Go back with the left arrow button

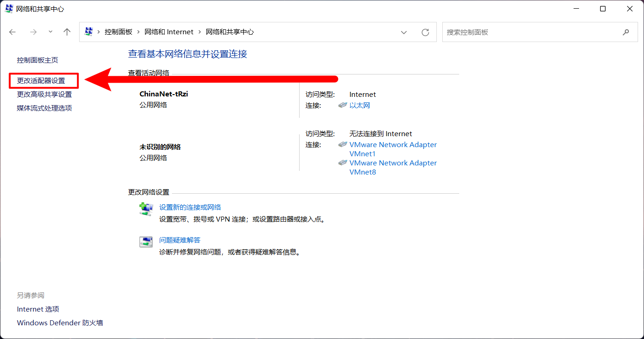click(12, 32)
